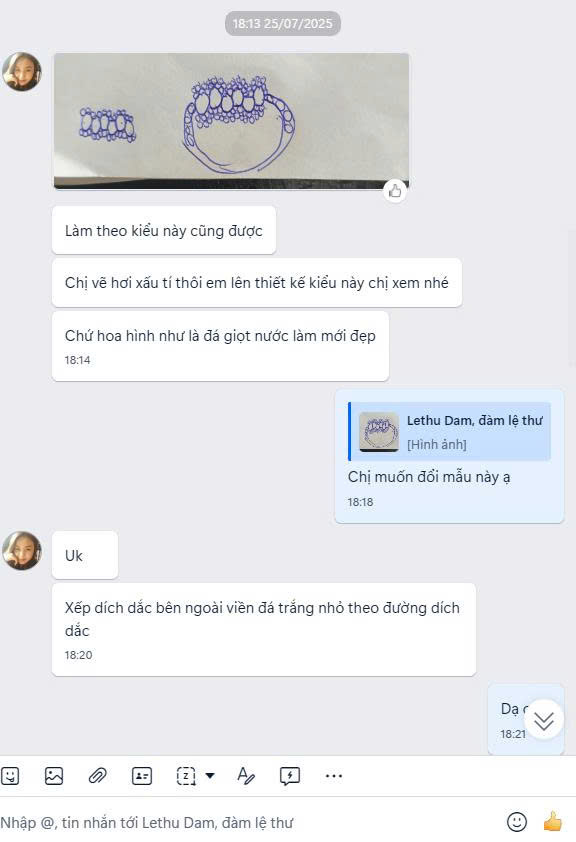The width and height of the screenshot is (576, 842).
Task: Select the 'Chị muốn đổi mẫu này ạ' message
Action: click(x=429, y=477)
